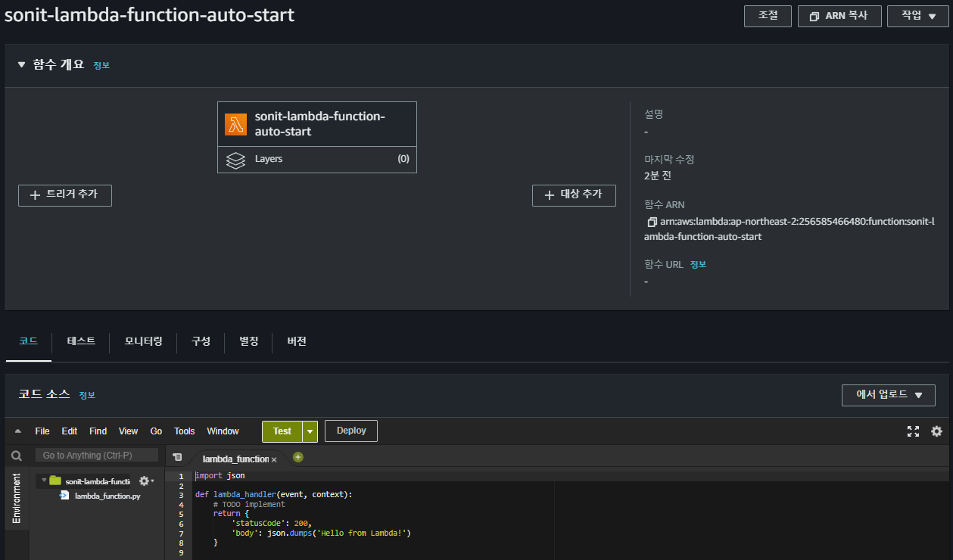This screenshot has width=953, height=560.
Task: Click the Deploy button
Action: coord(351,431)
